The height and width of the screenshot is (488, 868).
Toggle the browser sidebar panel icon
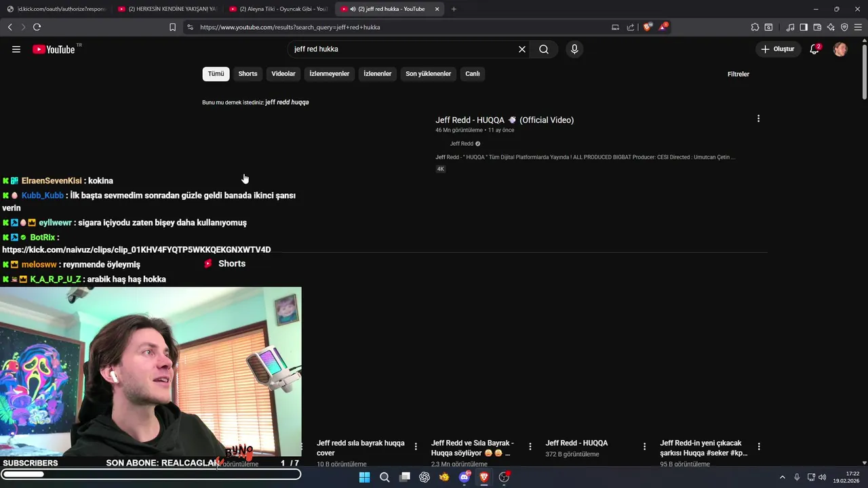click(x=804, y=27)
